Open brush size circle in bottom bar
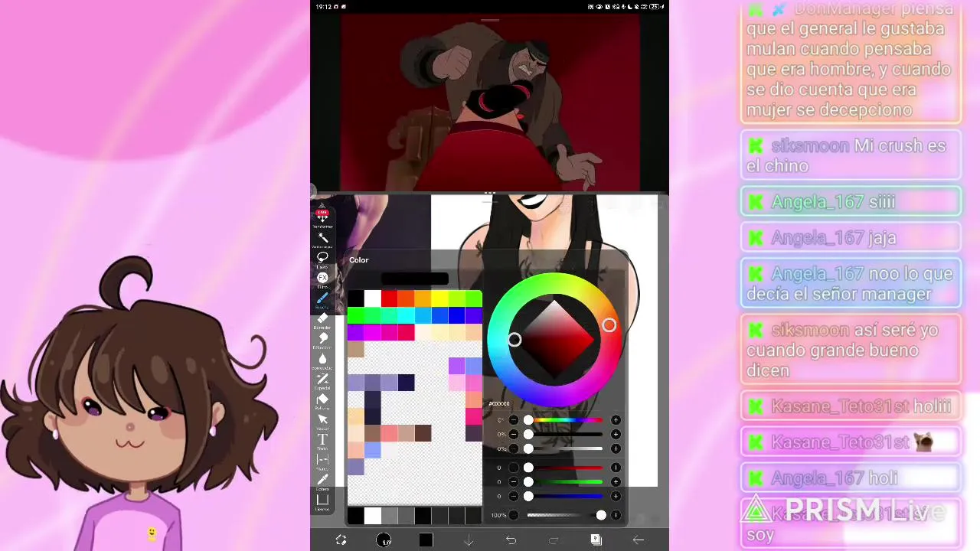The width and height of the screenshot is (980, 551). [x=384, y=540]
